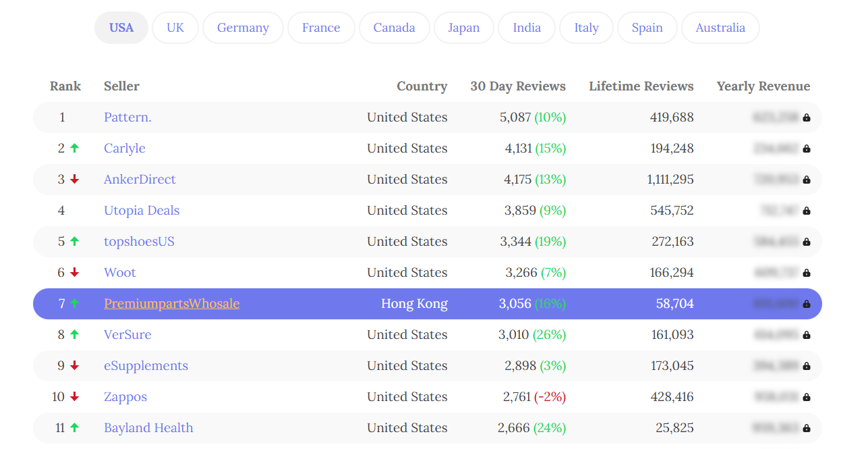Switch to the Italy tab
Viewport: 868px width, 449px height.
click(x=586, y=28)
